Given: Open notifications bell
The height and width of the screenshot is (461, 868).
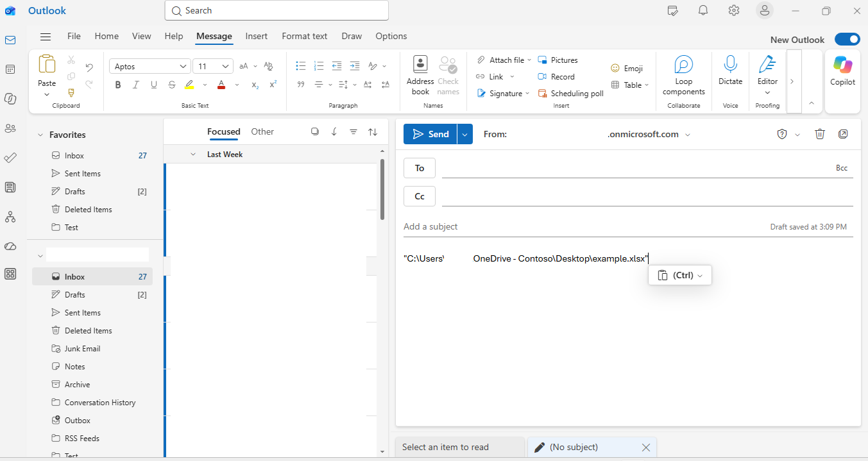Looking at the screenshot, I should pos(703,10).
